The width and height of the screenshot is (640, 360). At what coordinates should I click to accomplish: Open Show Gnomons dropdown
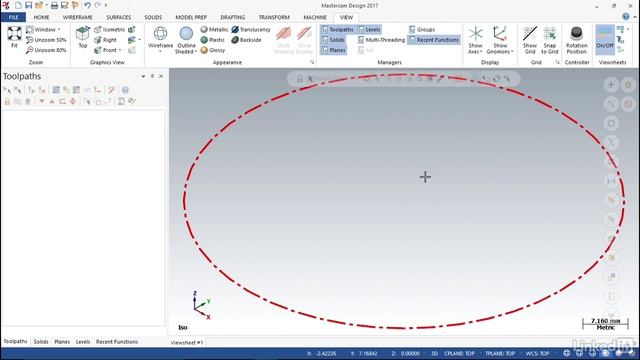(512, 52)
